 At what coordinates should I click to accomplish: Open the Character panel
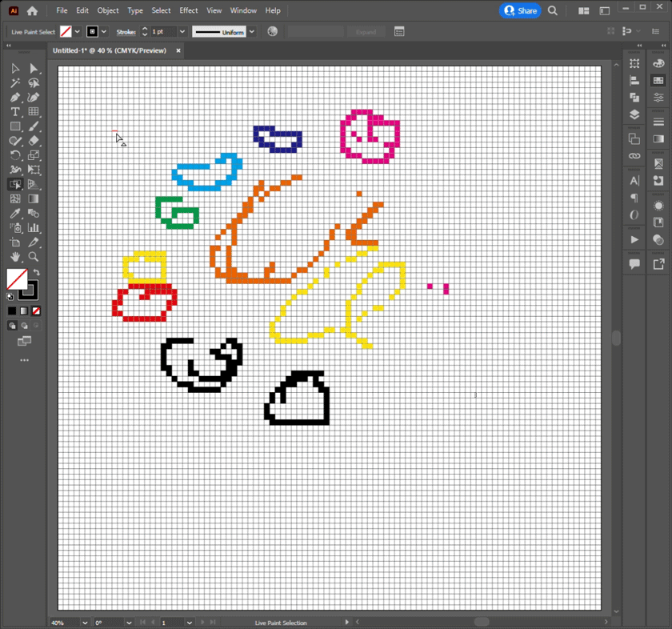pyautogui.click(x=634, y=181)
